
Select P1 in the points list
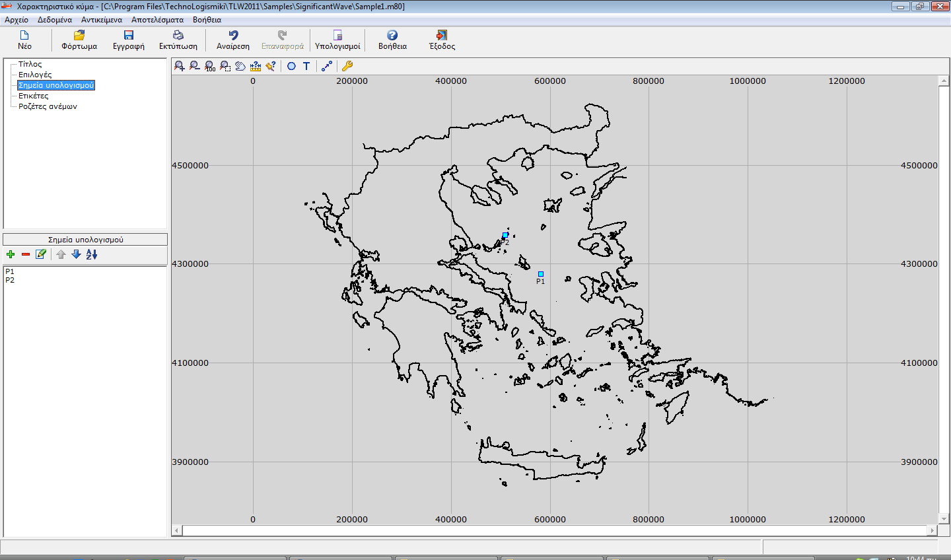pos(10,271)
